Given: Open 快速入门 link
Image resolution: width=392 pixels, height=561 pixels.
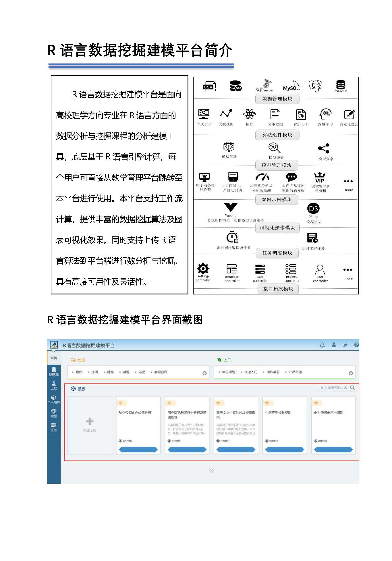Looking at the screenshot, I should click(251, 372).
